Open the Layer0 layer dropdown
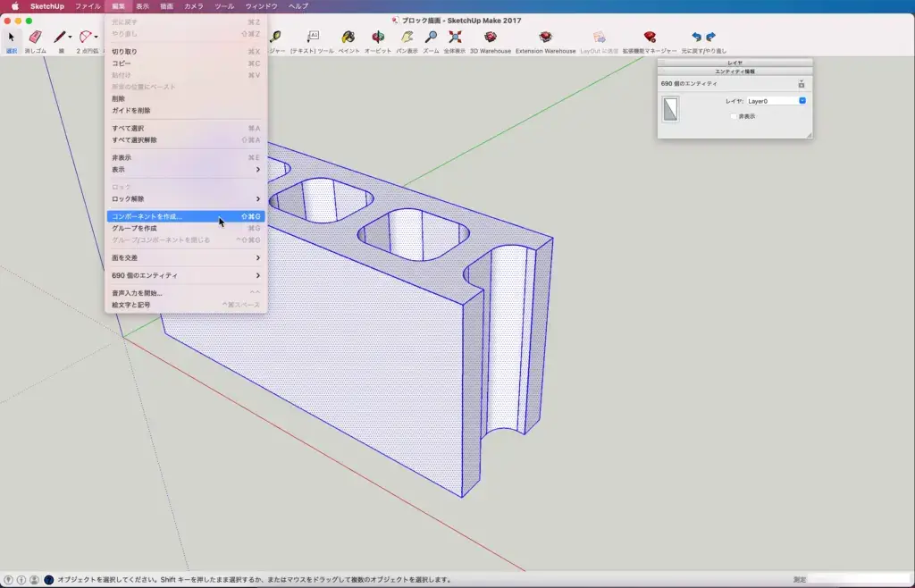 pyautogui.click(x=776, y=101)
